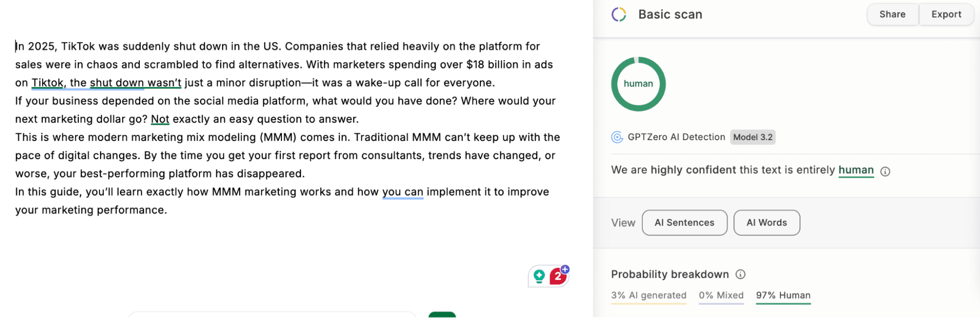Image resolution: width=980 pixels, height=318 pixels.
Task: Switch view to AI Words
Action: point(767,223)
